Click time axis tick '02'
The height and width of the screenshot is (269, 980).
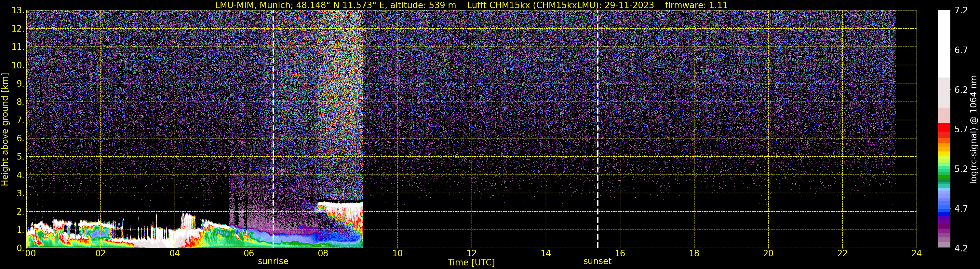pyautogui.click(x=100, y=253)
